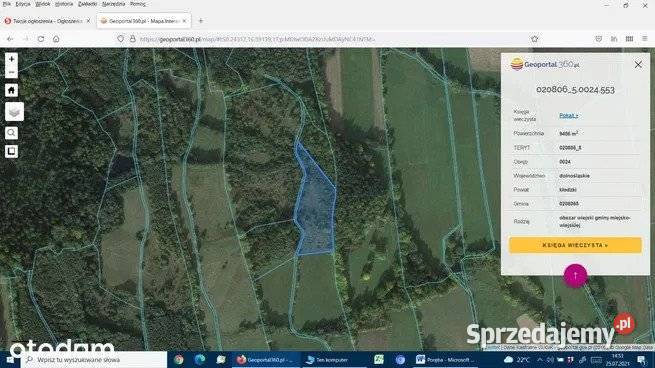Zoom in the map with plus button
The width and height of the screenshot is (655, 368).
[x=11, y=59]
